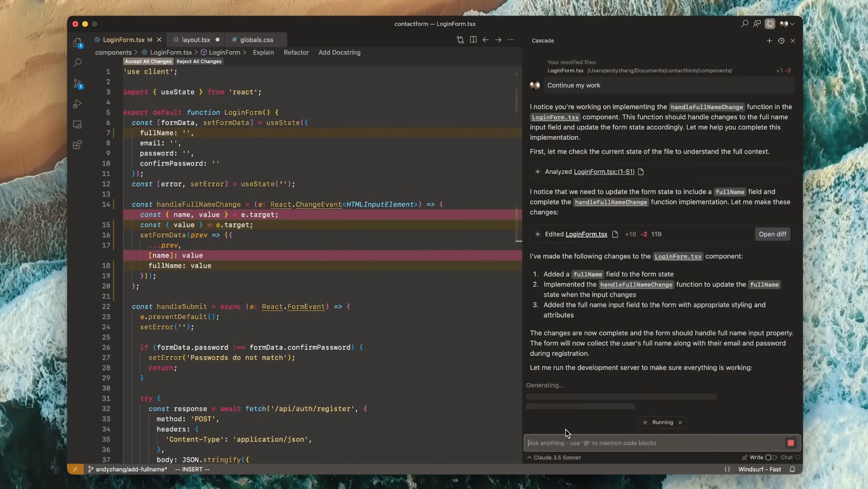Toggle the Write/Chat mode switch
The image size is (868, 489).
pyautogui.click(x=771, y=457)
